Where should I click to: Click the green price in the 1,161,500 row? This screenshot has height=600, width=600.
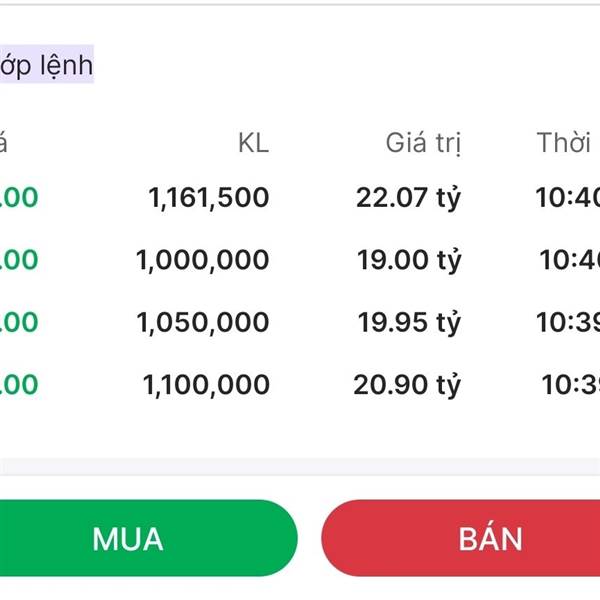pos(18,198)
